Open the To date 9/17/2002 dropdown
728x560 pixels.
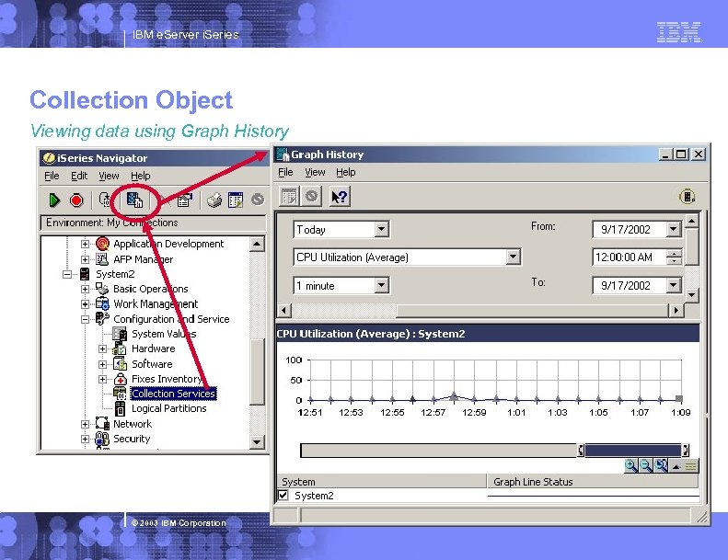click(673, 285)
